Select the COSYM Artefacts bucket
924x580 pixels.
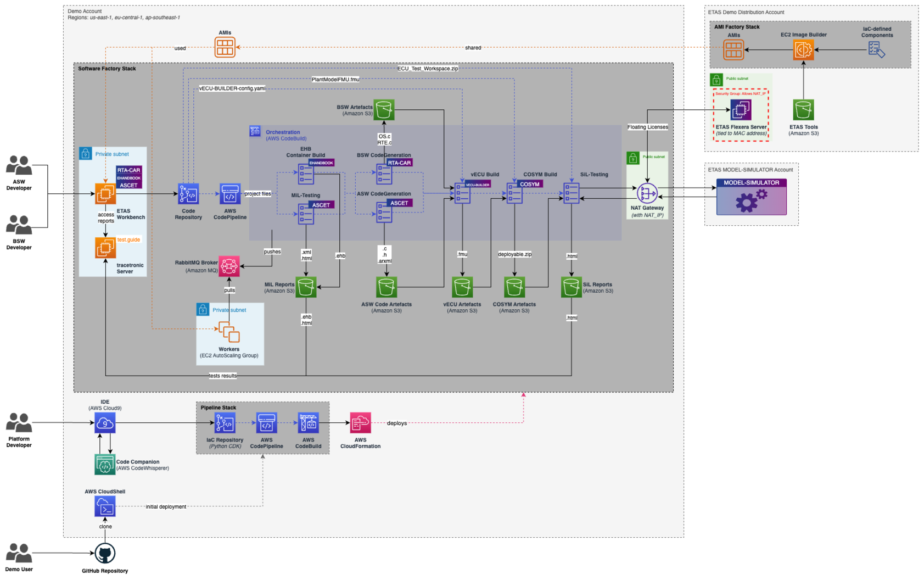tap(514, 287)
